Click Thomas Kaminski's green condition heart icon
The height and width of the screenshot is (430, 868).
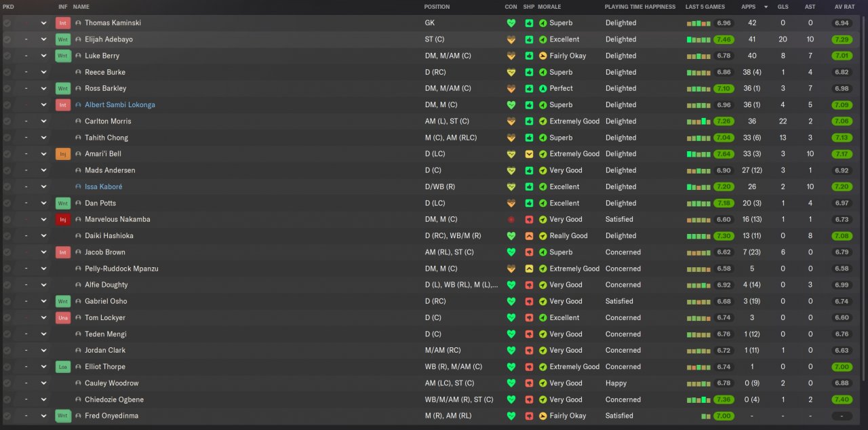(x=511, y=23)
